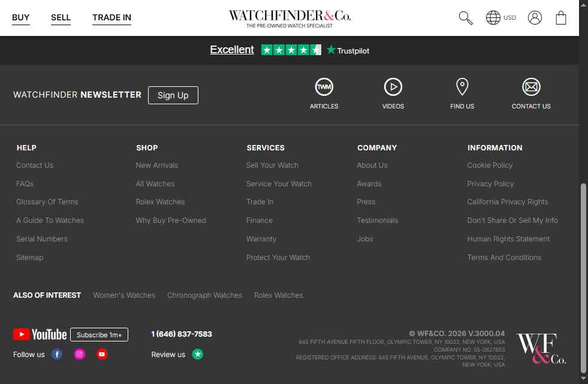Click the newsletter Sign Up button
Viewport: 588px width, 384px height.
pyautogui.click(x=173, y=95)
